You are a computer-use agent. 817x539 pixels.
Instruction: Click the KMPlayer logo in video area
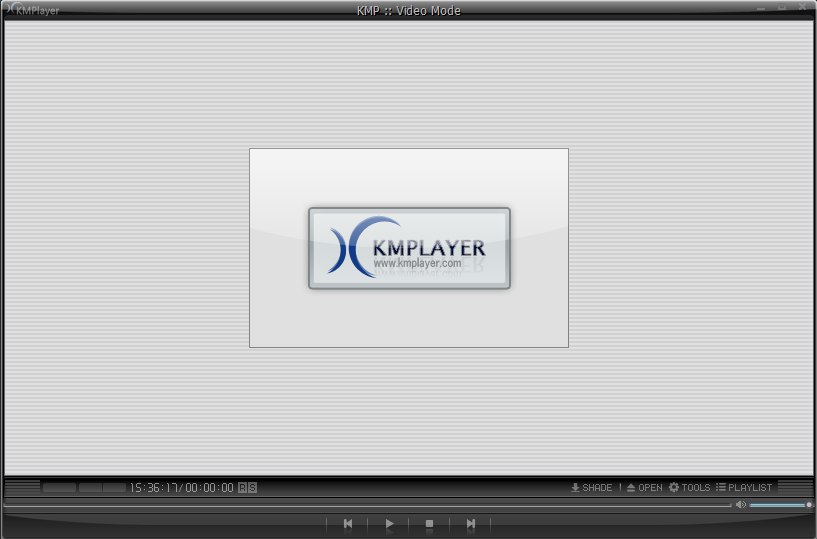point(409,248)
